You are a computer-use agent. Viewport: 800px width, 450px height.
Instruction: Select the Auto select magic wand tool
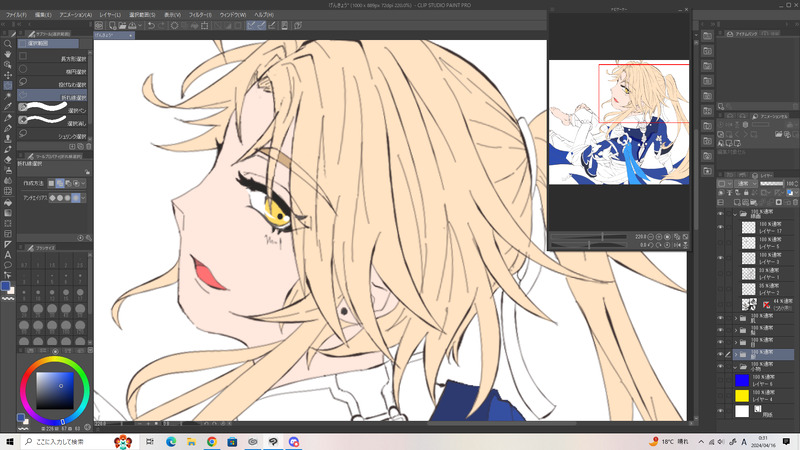8,96
